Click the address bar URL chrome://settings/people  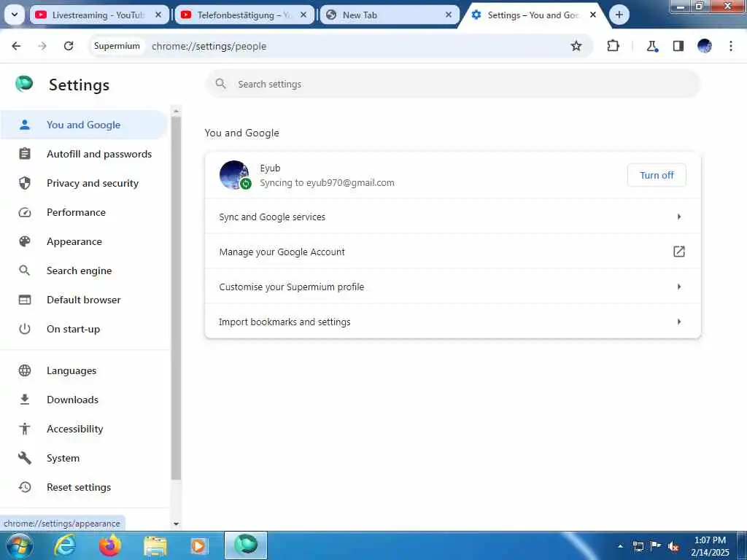(x=209, y=46)
